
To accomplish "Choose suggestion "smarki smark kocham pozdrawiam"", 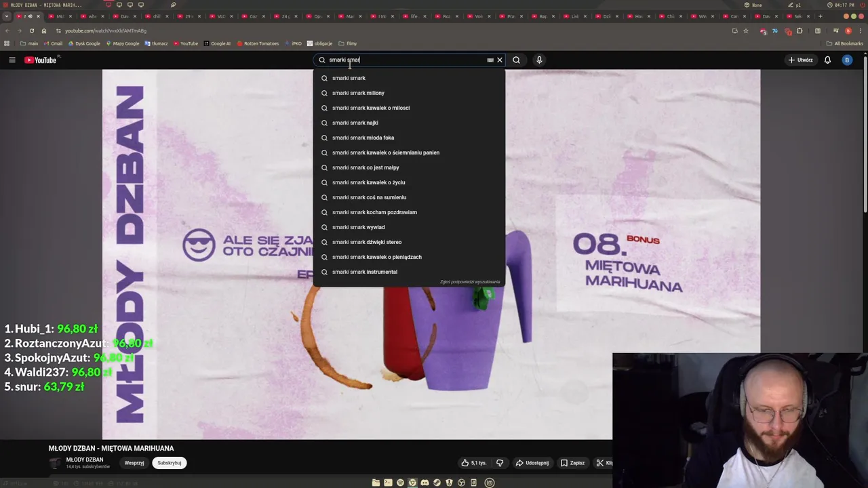I will pyautogui.click(x=410, y=212).
